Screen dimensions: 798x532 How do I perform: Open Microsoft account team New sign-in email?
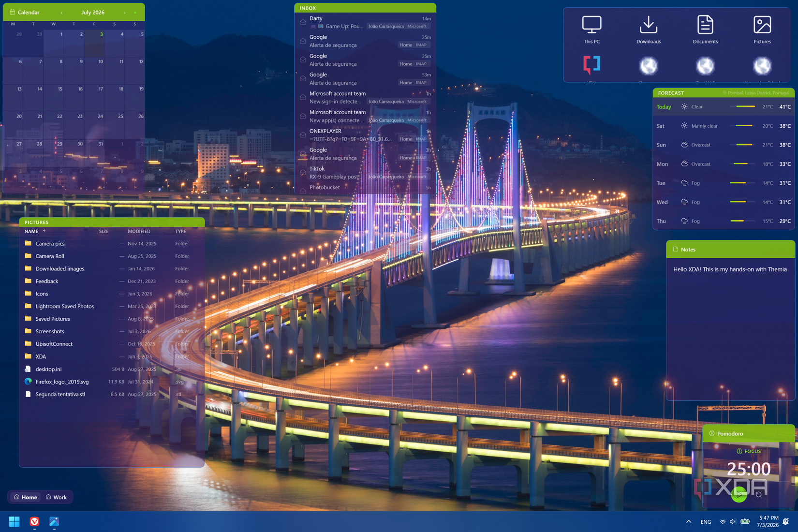pyautogui.click(x=365, y=97)
